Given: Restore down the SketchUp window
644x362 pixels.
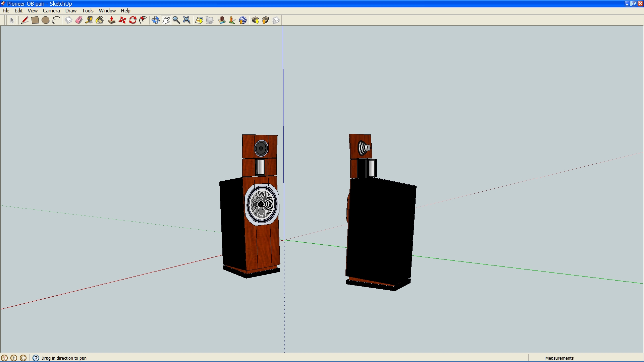Looking at the screenshot, I should pos(634,4).
